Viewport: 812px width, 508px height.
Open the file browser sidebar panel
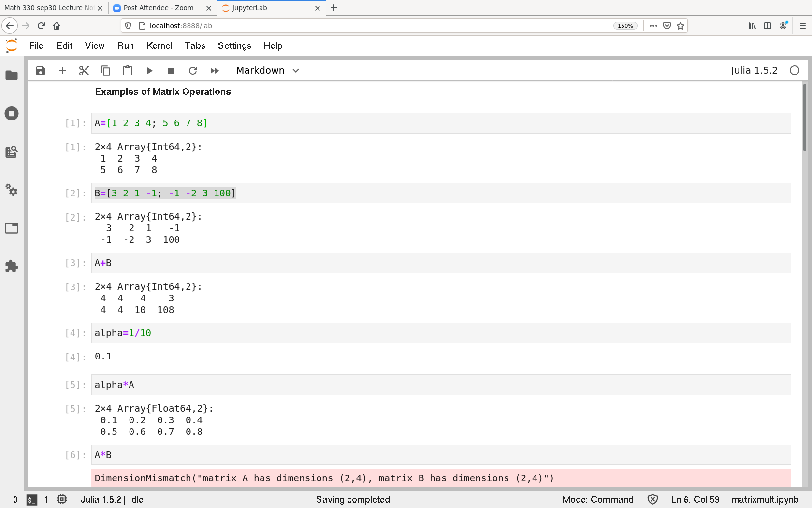point(12,75)
